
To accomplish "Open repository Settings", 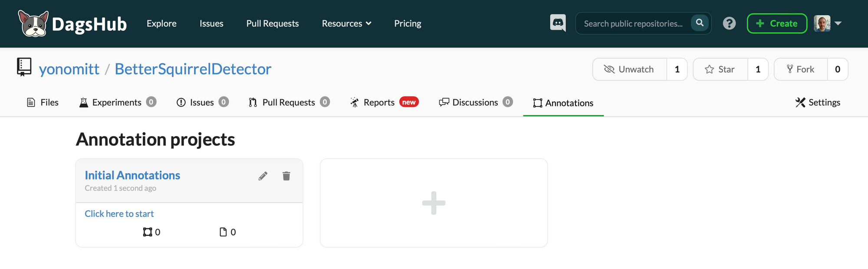I will pyautogui.click(x=818, y=103).
